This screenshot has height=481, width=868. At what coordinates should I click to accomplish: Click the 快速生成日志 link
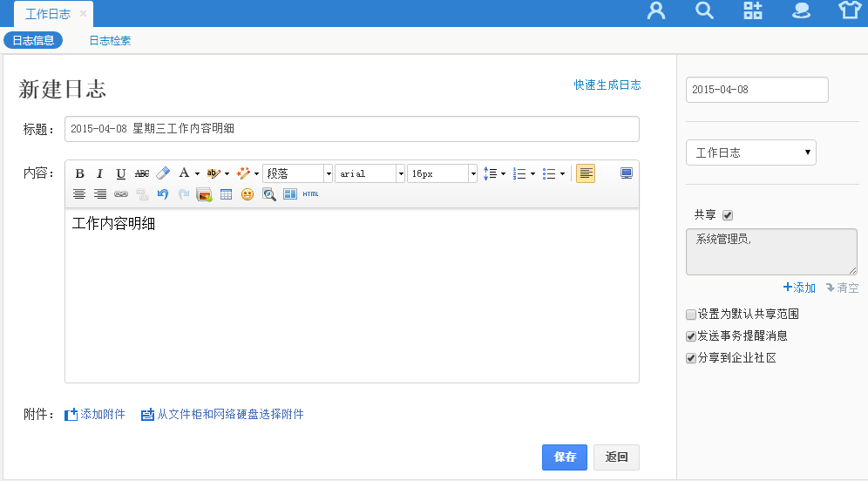pyautogui.click(x=607, y=85)
